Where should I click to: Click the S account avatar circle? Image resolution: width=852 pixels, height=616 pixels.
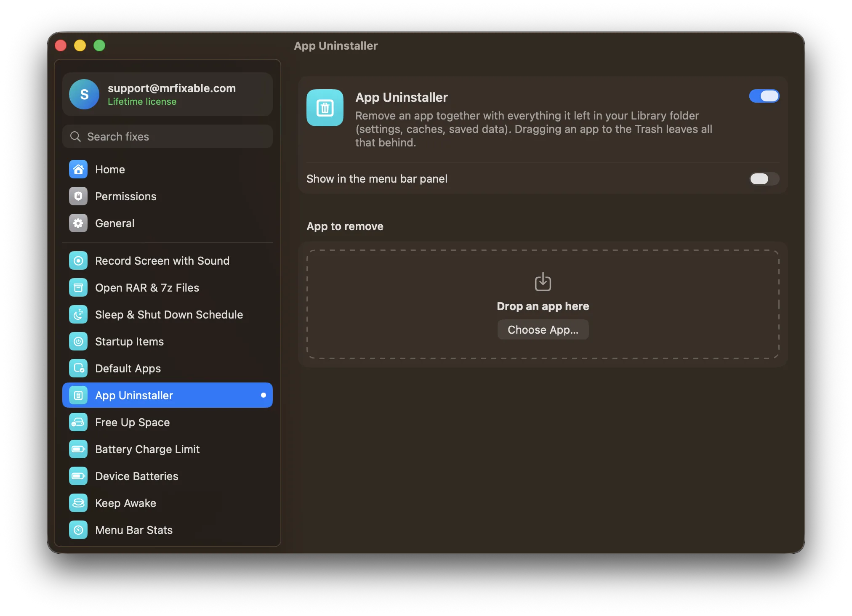point(84,94)
